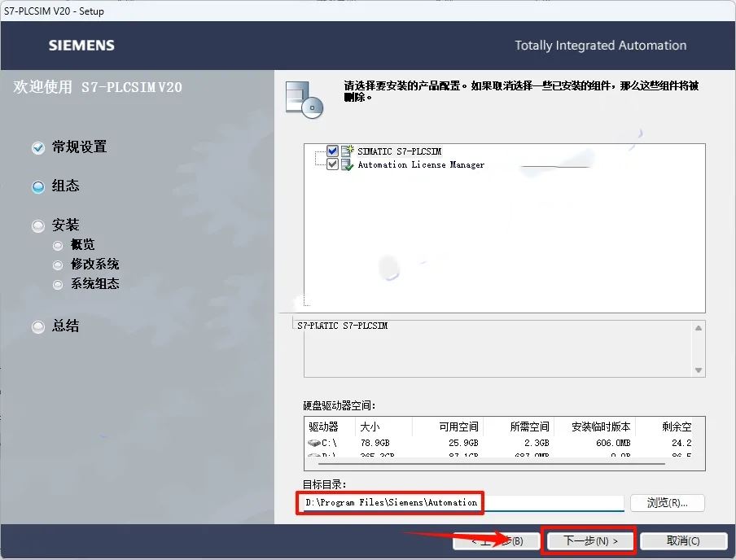Click the 78.9GB size cell

pyautogui.click(x=375, y=443)
